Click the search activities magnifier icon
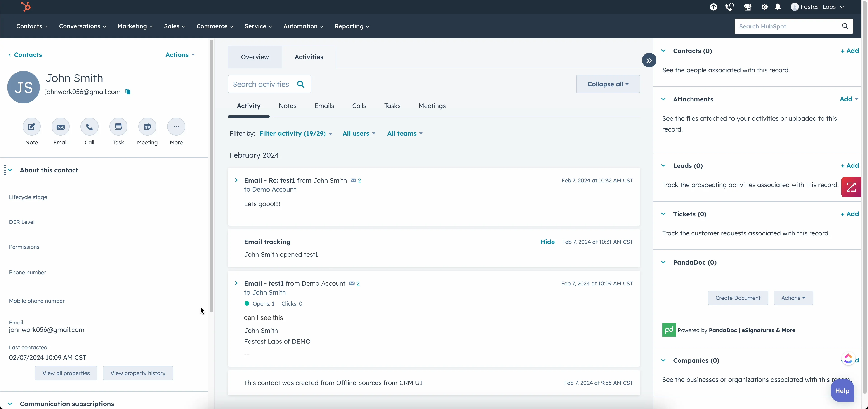This screenshot has width=868, height=409. click(301, 84)
